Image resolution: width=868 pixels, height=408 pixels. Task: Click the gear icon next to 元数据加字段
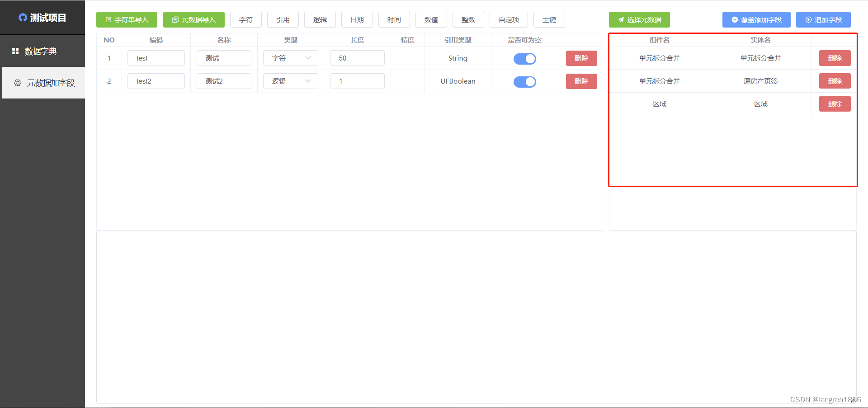(x=18, y=83)
